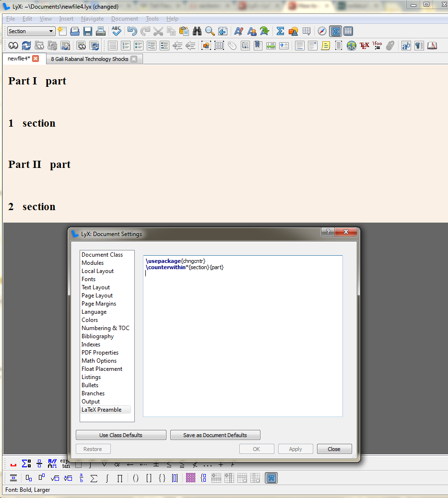
Task: Apply numbered list paragraph style
Action: [126, 46]
